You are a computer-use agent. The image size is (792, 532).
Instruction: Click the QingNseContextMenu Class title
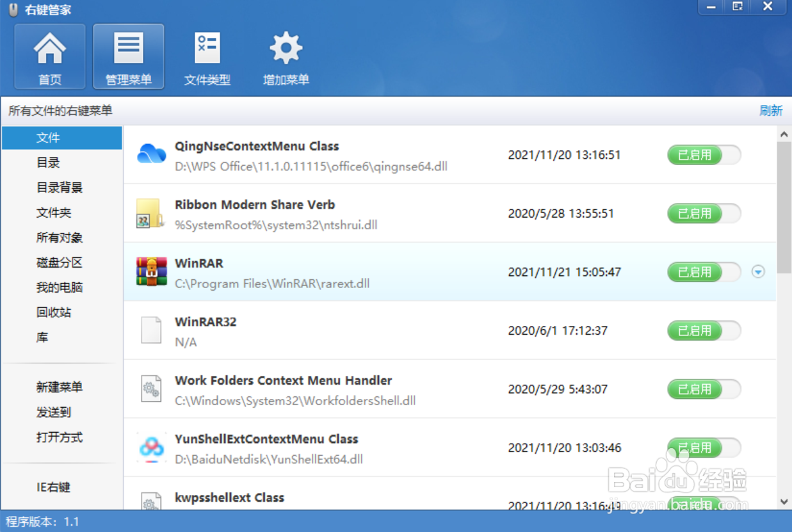(x=257, y=146)
